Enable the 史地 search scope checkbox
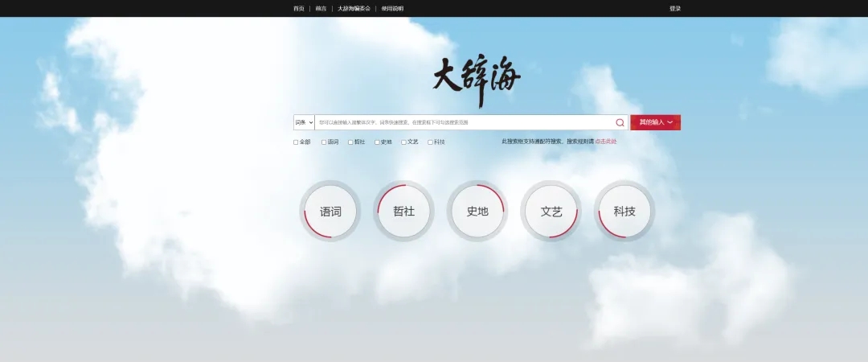 pyautogui.click(x=377, y=142)
